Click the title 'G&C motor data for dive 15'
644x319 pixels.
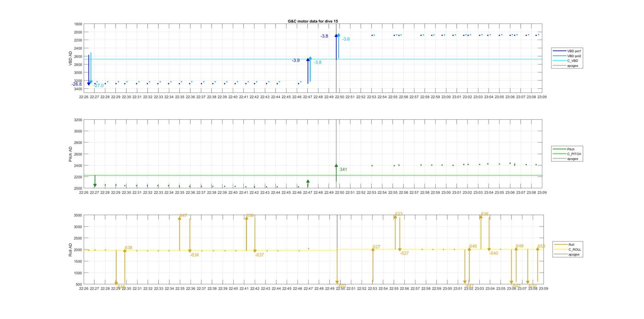313,21
